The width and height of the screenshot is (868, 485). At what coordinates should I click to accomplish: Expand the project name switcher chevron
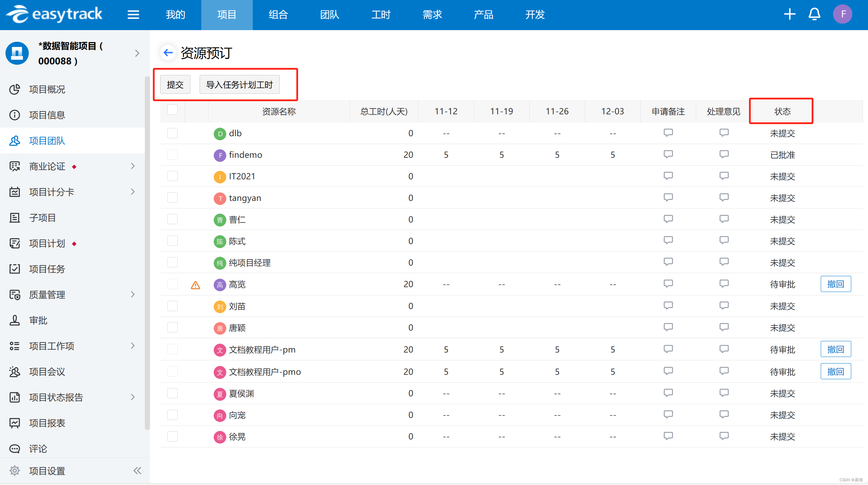pos(137,53)
